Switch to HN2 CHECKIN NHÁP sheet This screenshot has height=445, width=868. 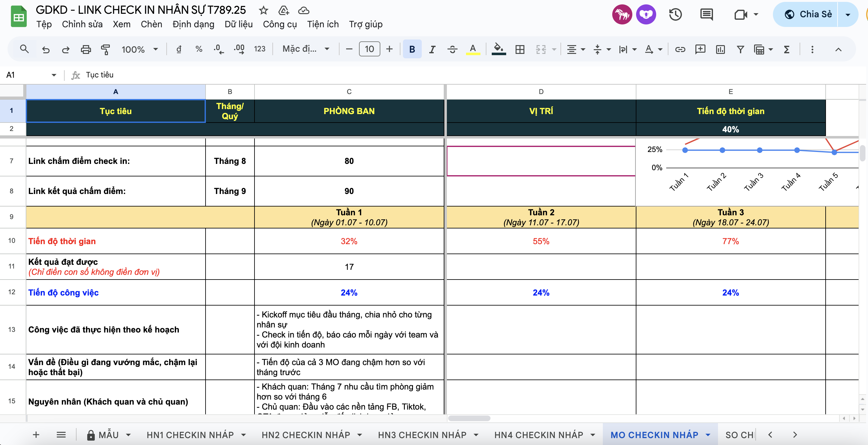305,435
